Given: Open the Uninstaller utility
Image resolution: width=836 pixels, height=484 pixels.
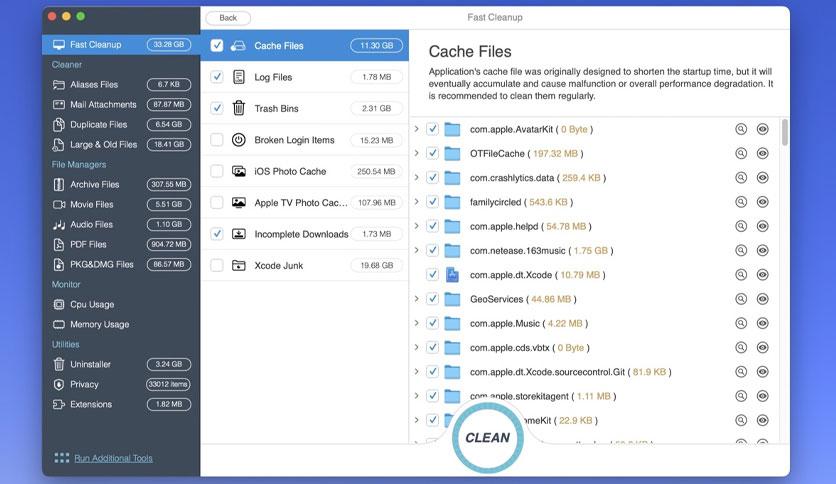Looking at the screenshot, I should point(121,365).
